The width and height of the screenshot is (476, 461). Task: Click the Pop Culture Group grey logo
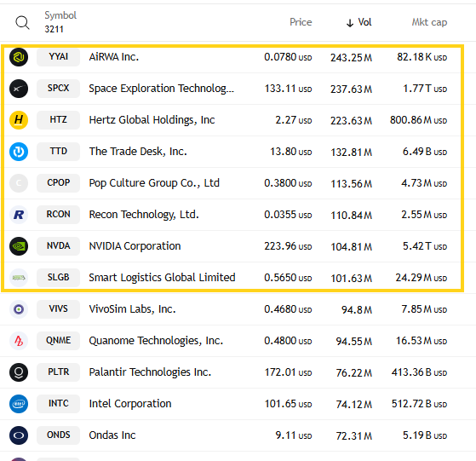[19, 183]
